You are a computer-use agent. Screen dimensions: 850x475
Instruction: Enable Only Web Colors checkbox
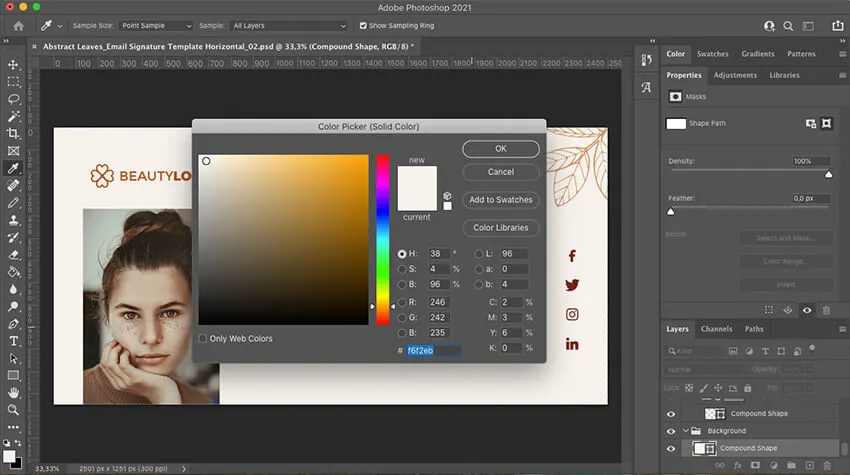point(203,338)
